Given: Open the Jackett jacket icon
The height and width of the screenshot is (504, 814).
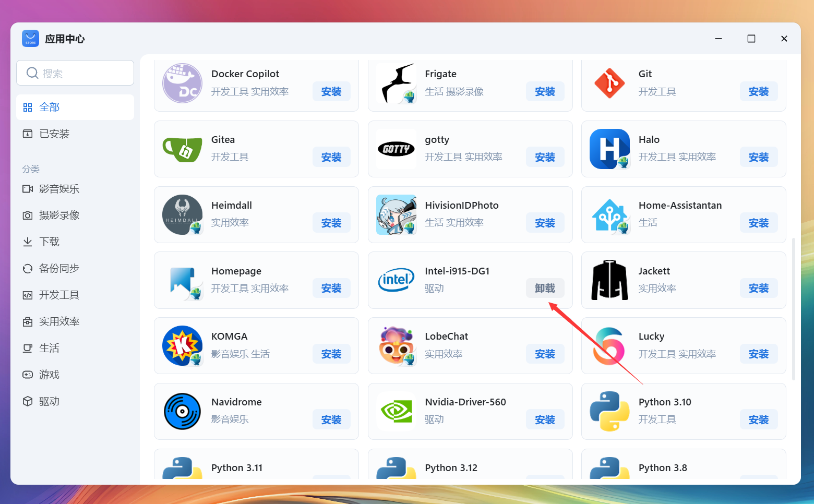Looking at the screenshot, I should 609,280.
